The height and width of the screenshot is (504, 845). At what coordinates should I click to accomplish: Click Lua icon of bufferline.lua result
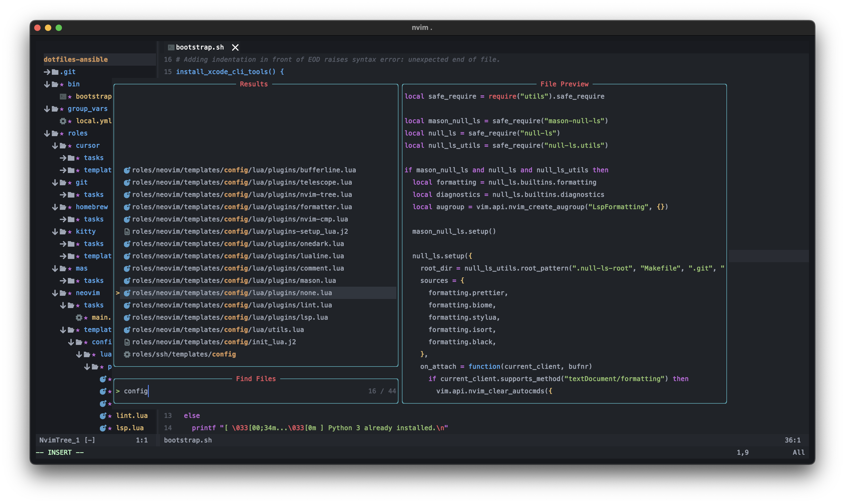[x=127, y=170]
